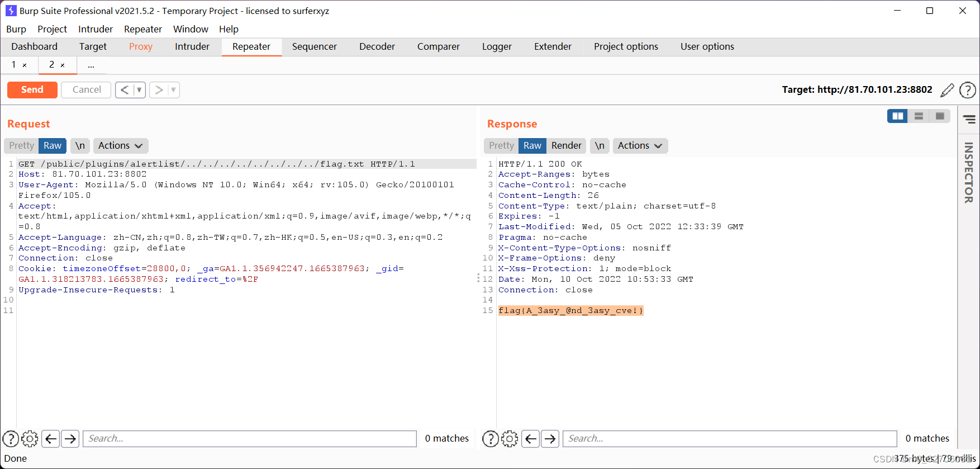Toggle Inspector panel hamburger icon
The image size is (980, 469).
tap(969, 119)
